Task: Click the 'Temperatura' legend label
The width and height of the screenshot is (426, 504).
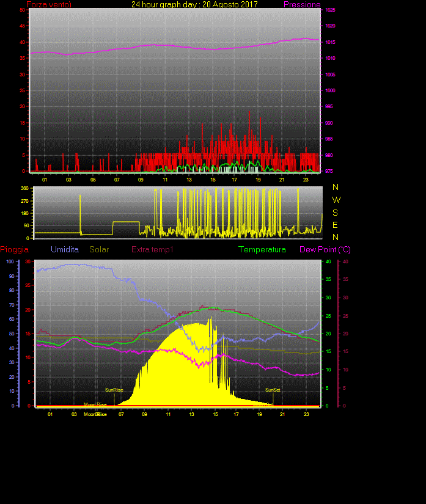Action: tap(262, 249)
